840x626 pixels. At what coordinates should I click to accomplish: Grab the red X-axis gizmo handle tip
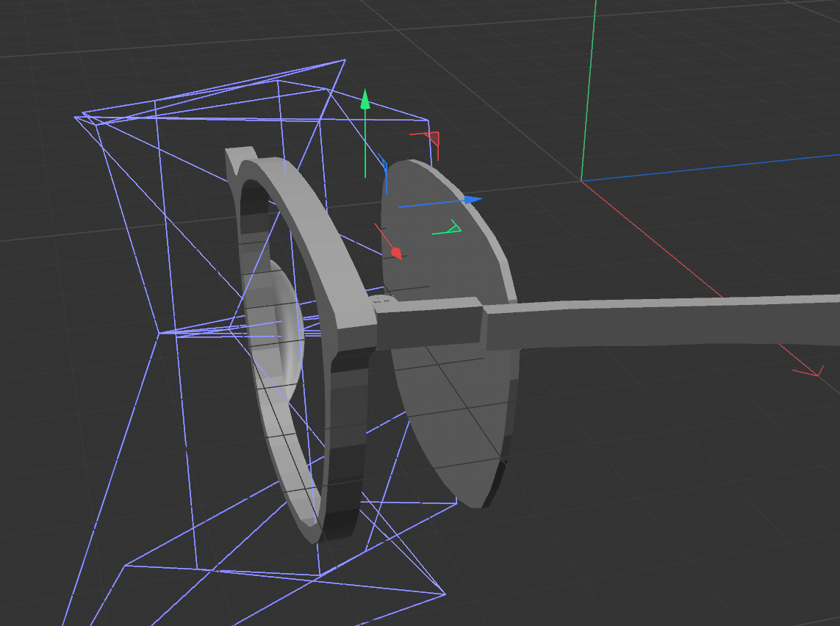click(396, 252)
